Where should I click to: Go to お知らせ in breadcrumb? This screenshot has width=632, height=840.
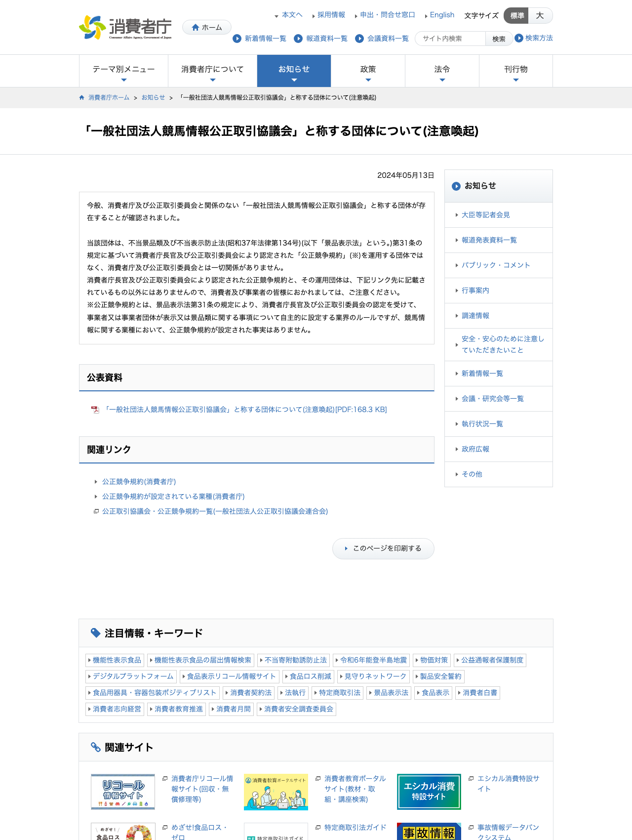(153, 97)
